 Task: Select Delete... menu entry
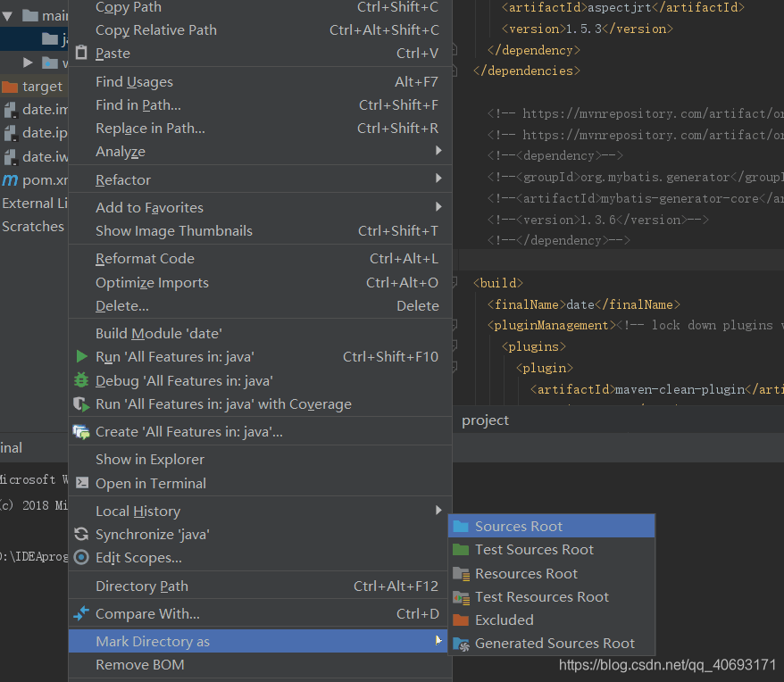click(260, 306)
